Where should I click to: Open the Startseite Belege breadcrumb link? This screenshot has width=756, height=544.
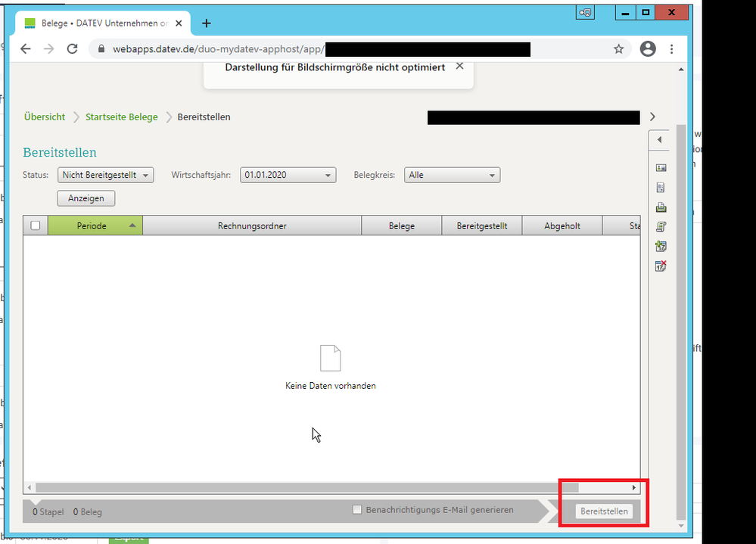click(x=121, y=117)
